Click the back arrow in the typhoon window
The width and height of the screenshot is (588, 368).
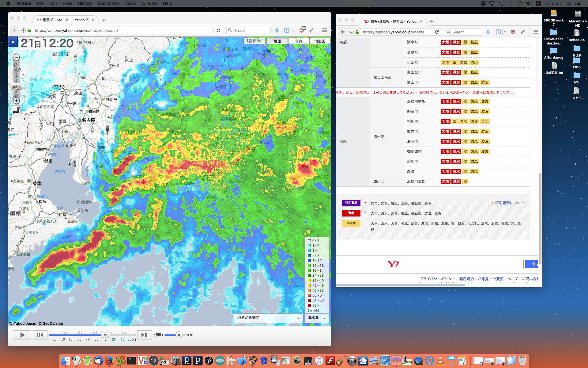[342, 32]
